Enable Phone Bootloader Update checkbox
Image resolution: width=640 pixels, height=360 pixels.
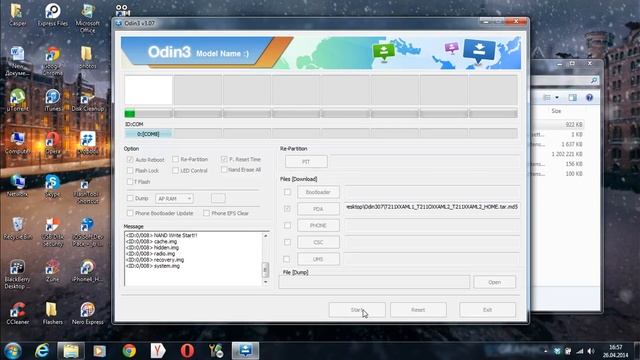(130, 213)
